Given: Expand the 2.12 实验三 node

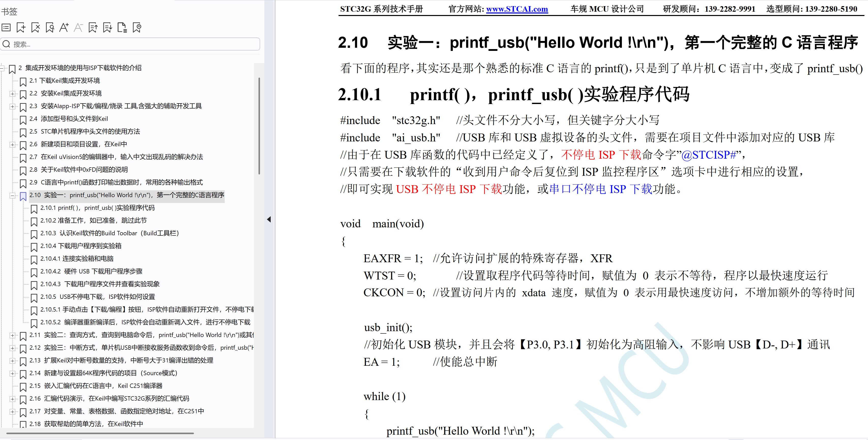Looking at the screenshot, I should pos(12,348).
